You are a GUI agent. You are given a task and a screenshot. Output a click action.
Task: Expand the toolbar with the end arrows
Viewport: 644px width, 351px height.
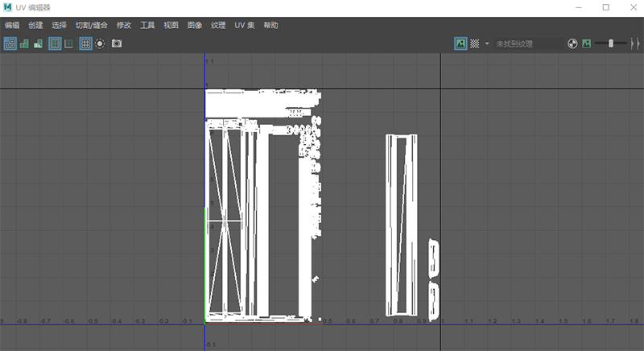(635, 43)
